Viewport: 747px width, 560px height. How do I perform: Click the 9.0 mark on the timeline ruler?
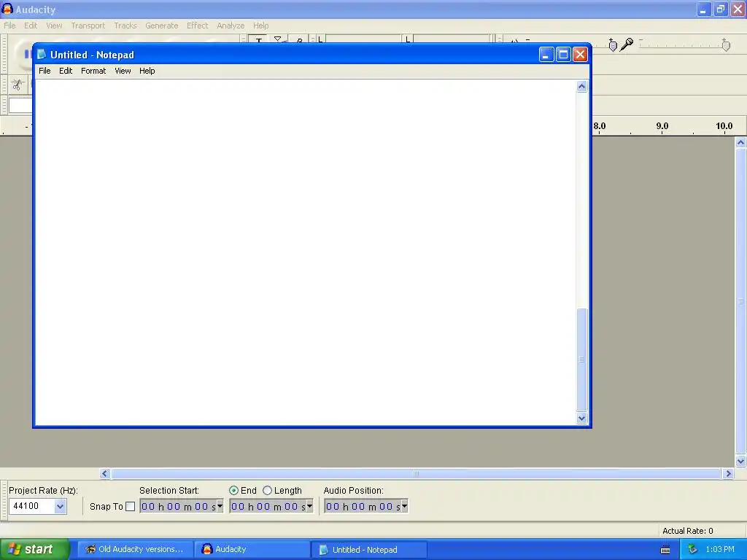coord(662,126)
